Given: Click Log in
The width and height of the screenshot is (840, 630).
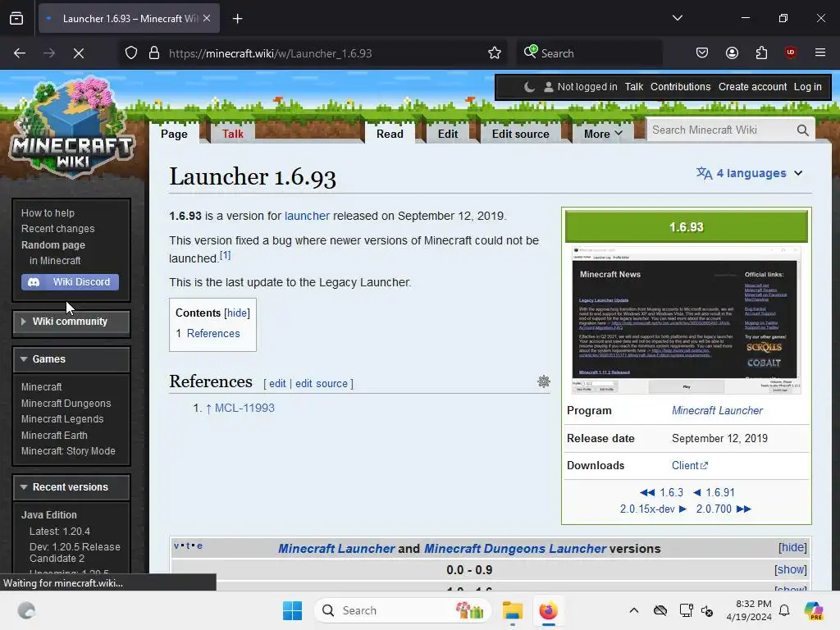Looking at the screenshot, I should pos(807,87).
